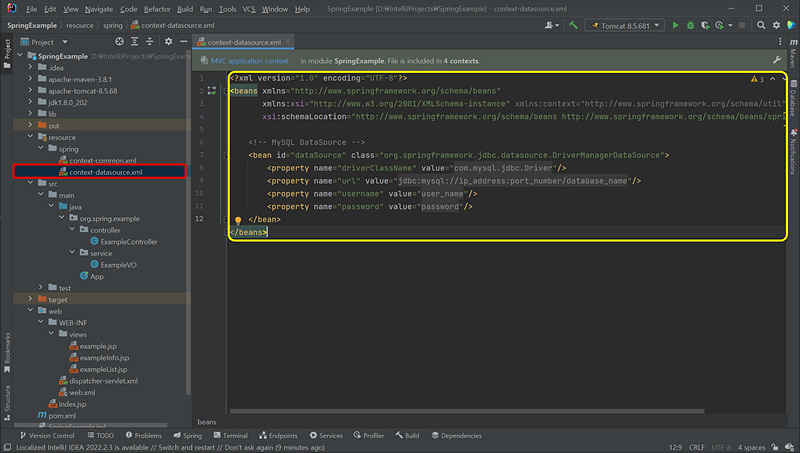This screenshot has width=800, height=453.
Task: Close the context-datasource.xml tab
Action: [x=288, y=42]
